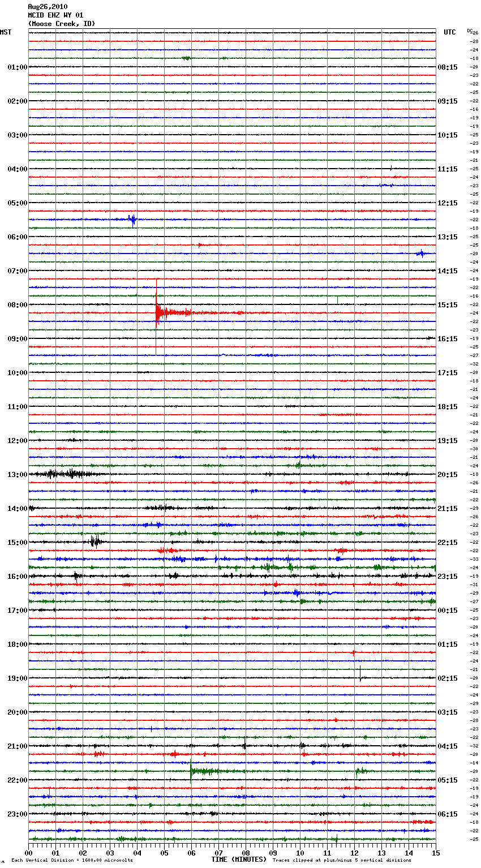Click the 09:15 UTC row label

pos(448,101)
